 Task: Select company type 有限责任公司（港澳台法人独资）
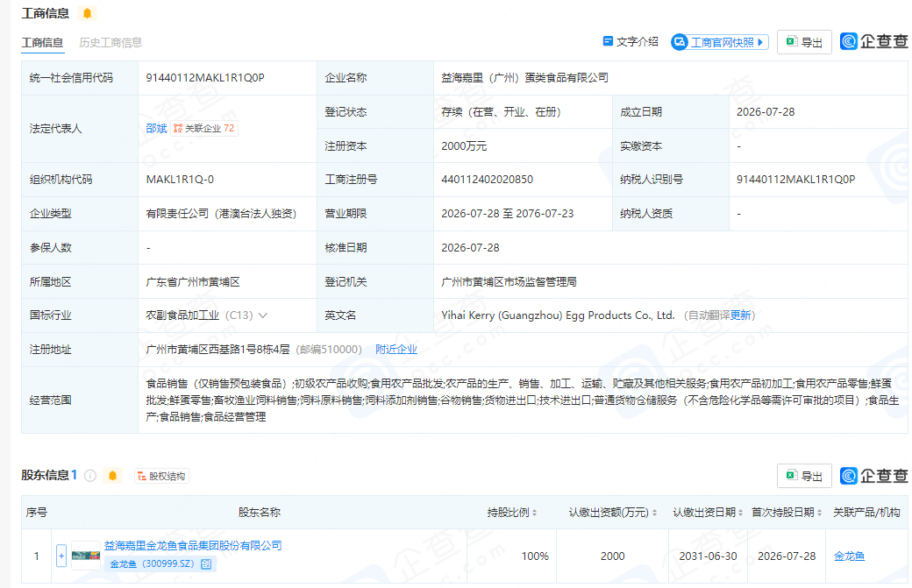click(222, 214)
